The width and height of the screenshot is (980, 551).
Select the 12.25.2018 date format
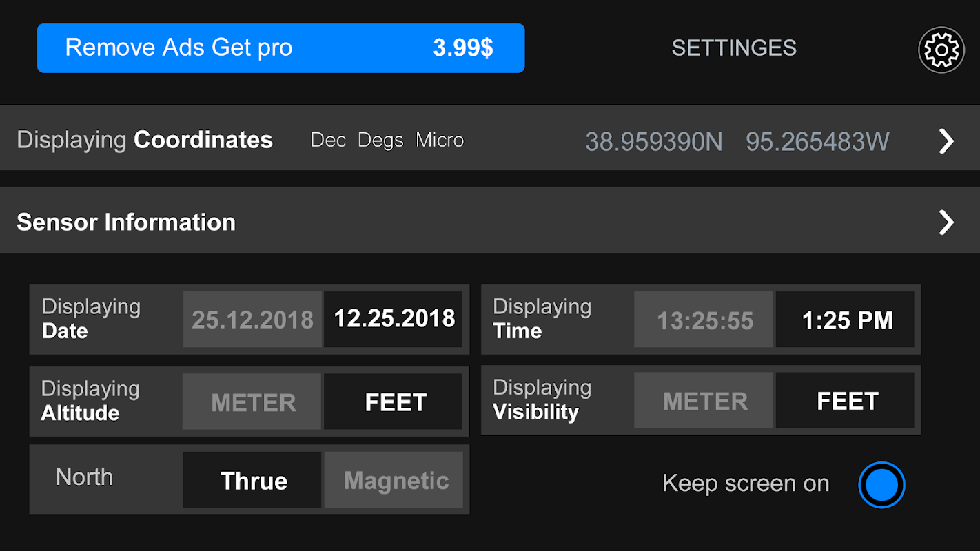[x=394, y=319]
